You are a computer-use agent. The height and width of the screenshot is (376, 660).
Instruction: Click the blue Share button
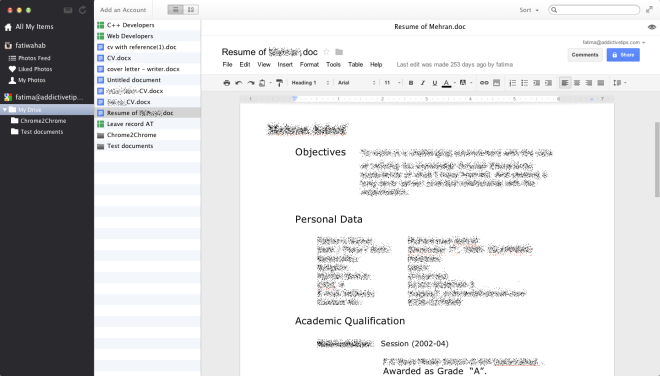tap(623, 55)
